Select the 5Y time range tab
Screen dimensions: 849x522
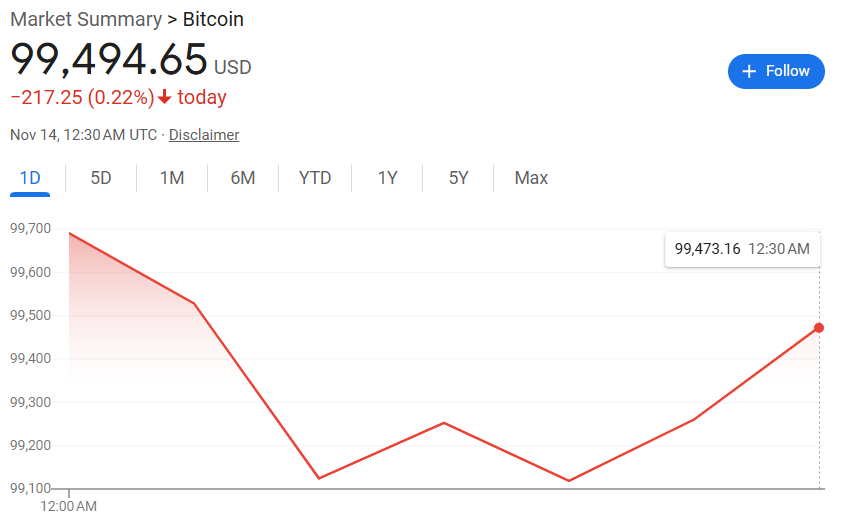pos(458,178)
